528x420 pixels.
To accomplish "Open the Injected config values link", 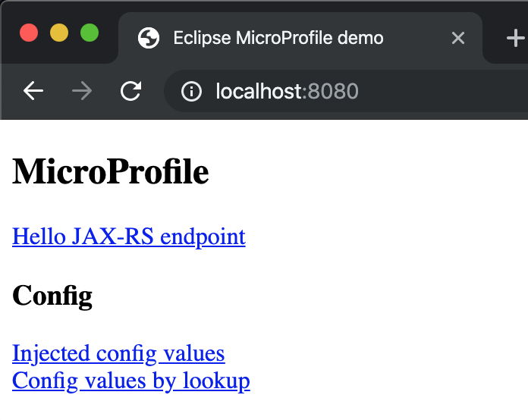I will [x=118, y=353].
